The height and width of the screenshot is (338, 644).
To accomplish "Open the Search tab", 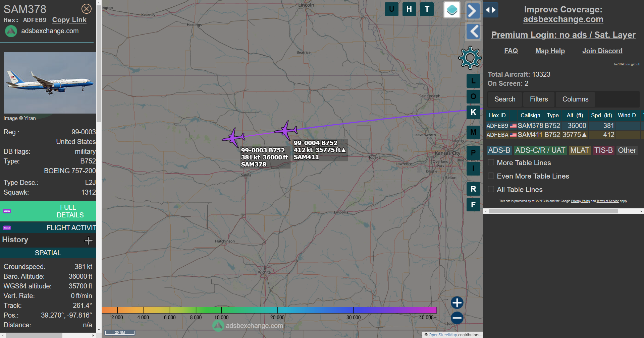I will (504, 99).
